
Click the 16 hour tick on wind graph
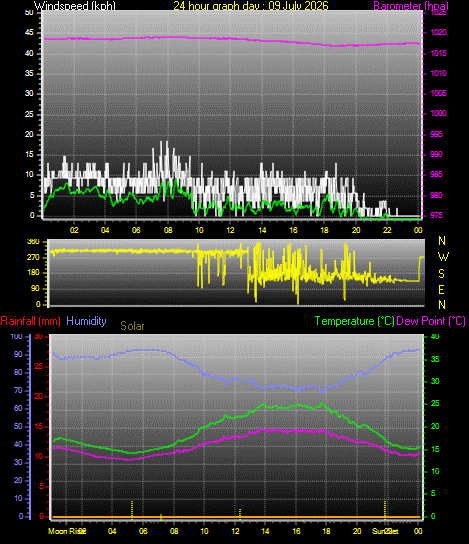pyautogui.click(x=293, y=230)
